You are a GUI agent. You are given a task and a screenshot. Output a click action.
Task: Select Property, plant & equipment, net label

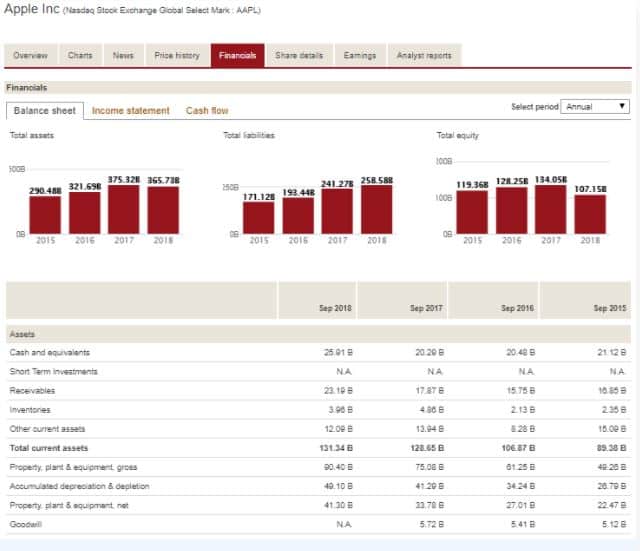(69, 505)
